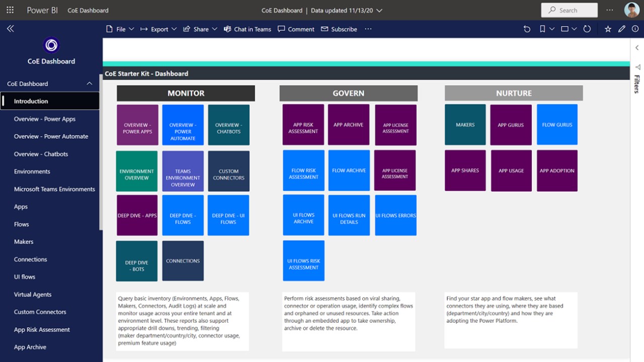Click the UI Flows Run Details tile
The image size is (644, 362).
tap(349, 215)
